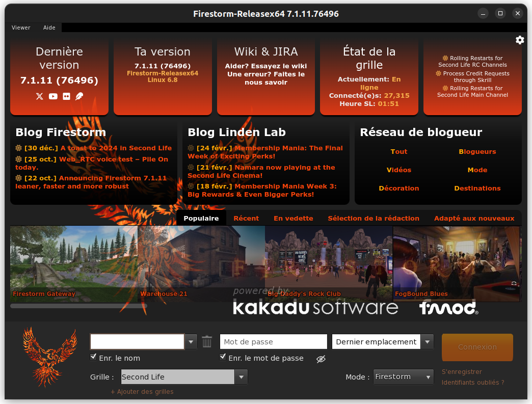Screen dimensions: 532x404
Task: Click 'Une erreur? Faites le nous savoir' link
Action: coord(266,78)
